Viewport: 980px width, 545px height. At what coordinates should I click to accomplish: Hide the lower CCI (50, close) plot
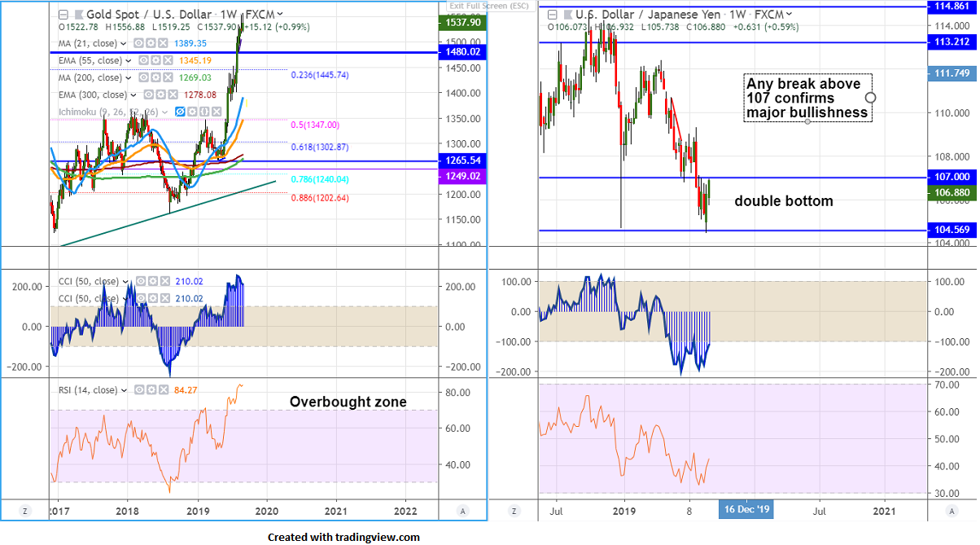point(141,298)
